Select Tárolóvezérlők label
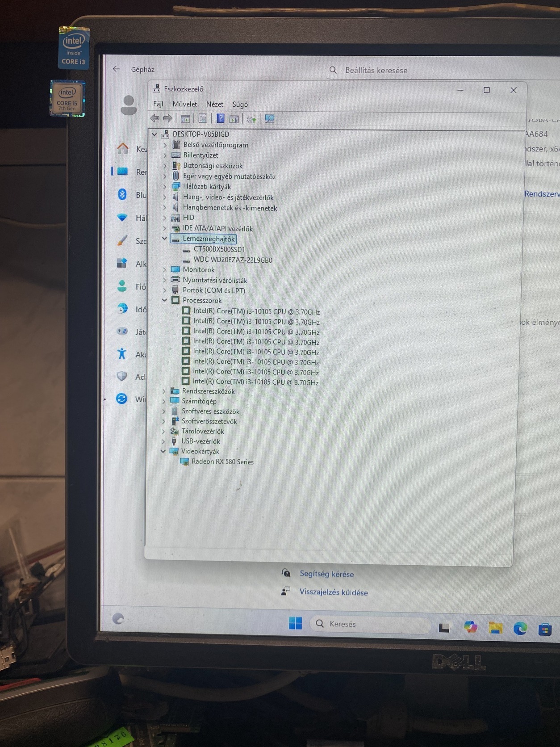The width and height of the screenshot is (560, 747). 203,432
